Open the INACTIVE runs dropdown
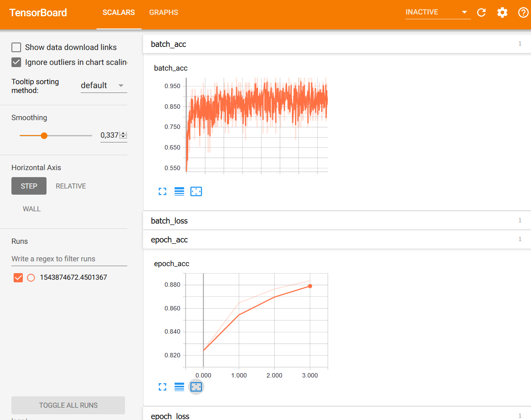The width and height of the screenshot is (531, 420). tap(438, 12)
